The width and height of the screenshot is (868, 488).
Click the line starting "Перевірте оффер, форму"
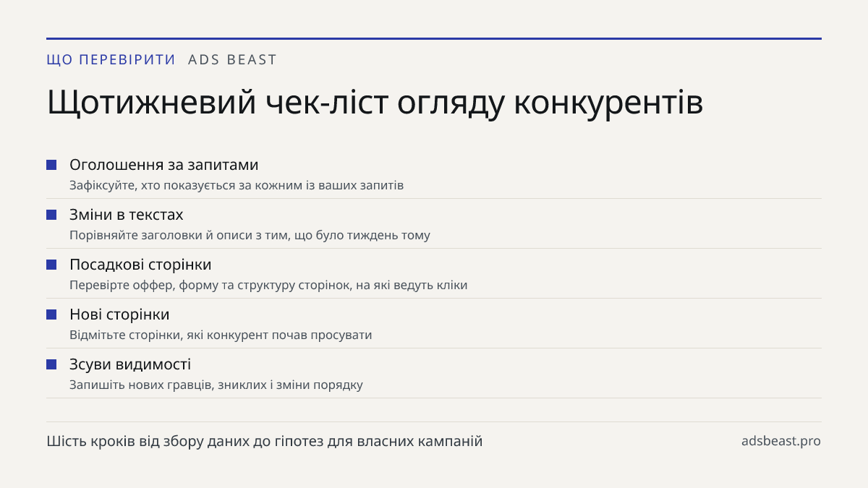(268, 285)
